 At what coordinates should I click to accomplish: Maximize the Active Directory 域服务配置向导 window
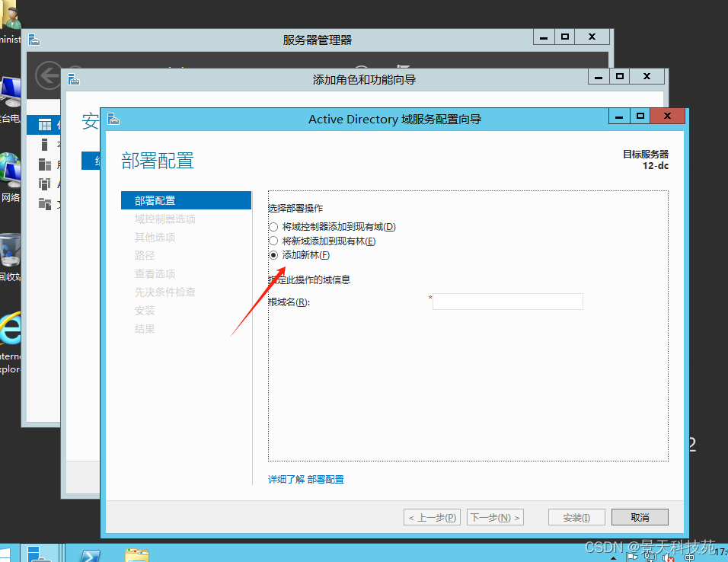640,116
